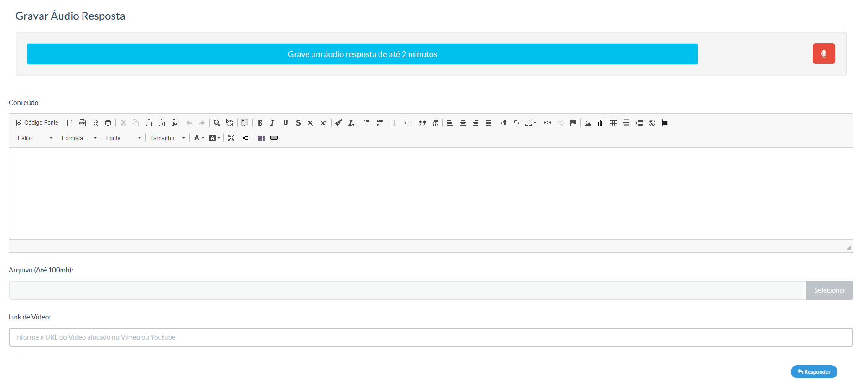Increase the indent
This screenshot has height=387, width=868.
point(407,123)
